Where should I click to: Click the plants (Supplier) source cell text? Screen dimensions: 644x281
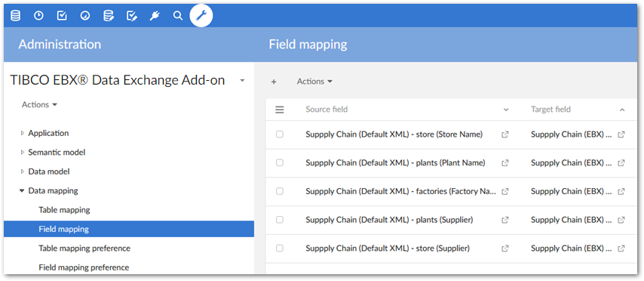click(x=389, y=220)
